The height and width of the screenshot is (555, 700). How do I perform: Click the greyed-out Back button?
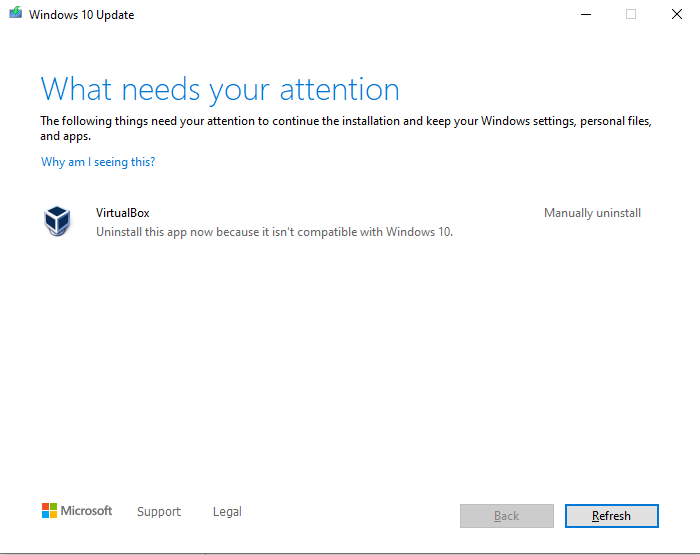coord(507,516)
